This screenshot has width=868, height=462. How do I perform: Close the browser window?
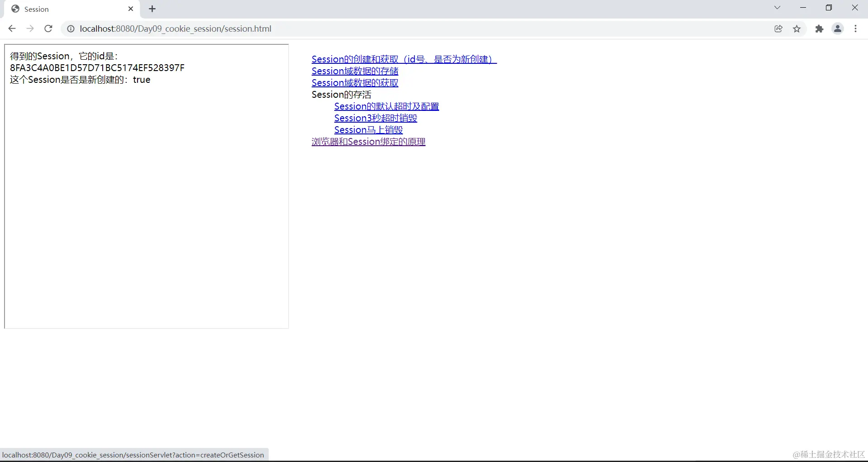point(855,8)
